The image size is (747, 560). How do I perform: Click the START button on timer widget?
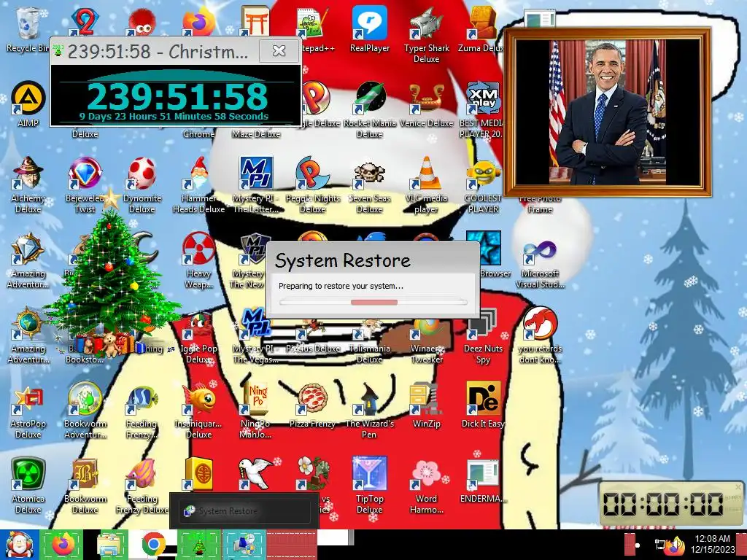(732, 497)
